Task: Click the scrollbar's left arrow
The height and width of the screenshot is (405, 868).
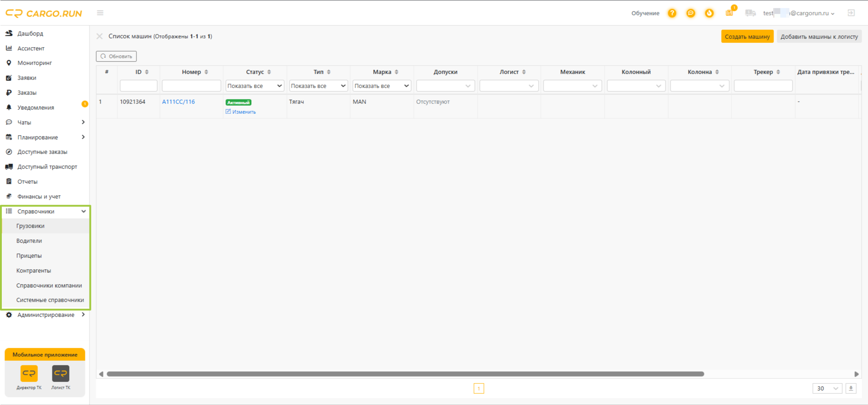Action: [x=101, y=374]
